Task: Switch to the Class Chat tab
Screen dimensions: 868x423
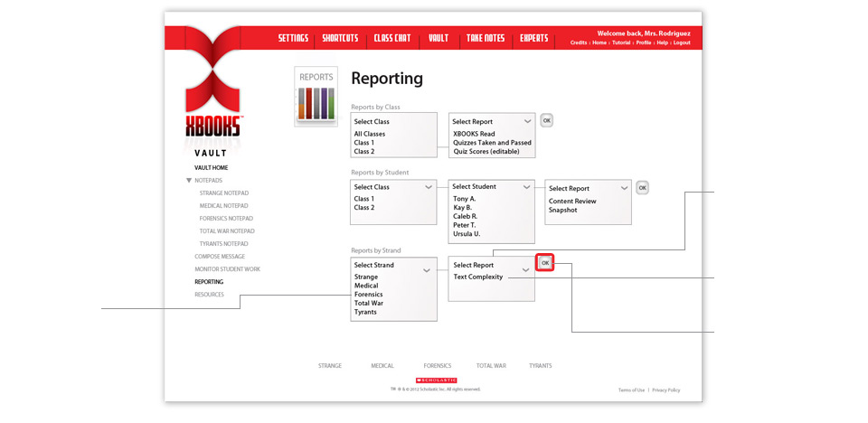Action: click(392, 38)
